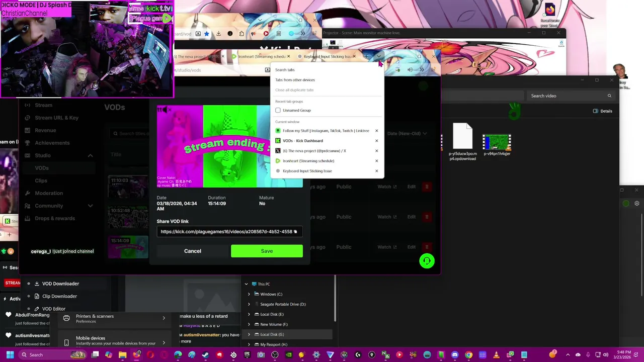
Task: Click the taskbar volume speaker icon
Action: click(x=605, y=355)
